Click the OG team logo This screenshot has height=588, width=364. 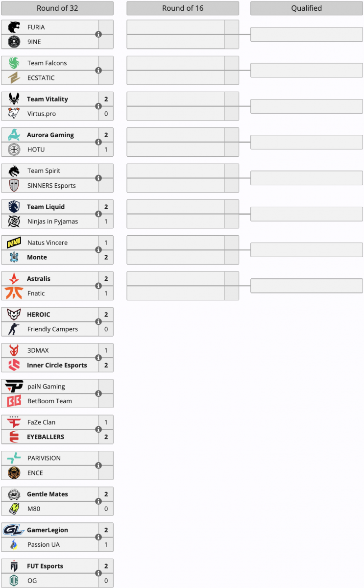coord(14,581)
